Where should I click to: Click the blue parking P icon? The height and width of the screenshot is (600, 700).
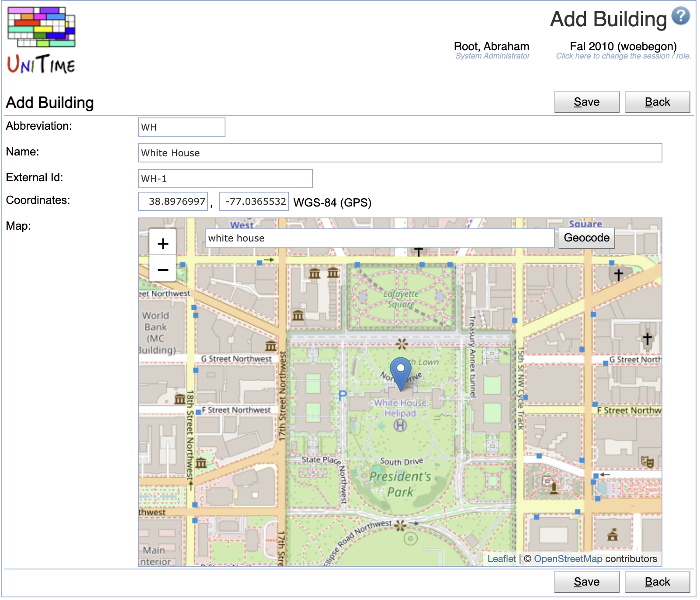343,396
